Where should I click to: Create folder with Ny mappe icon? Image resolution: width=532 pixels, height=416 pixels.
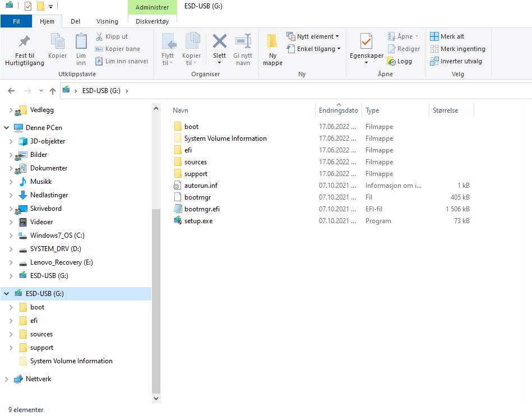point(272,41)
